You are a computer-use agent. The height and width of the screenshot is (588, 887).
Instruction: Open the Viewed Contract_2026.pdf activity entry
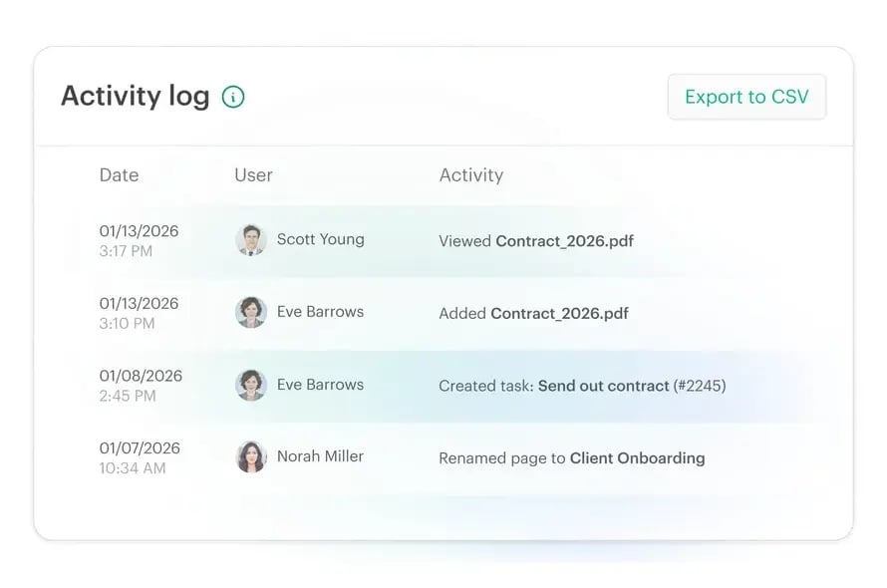(536, 241)
